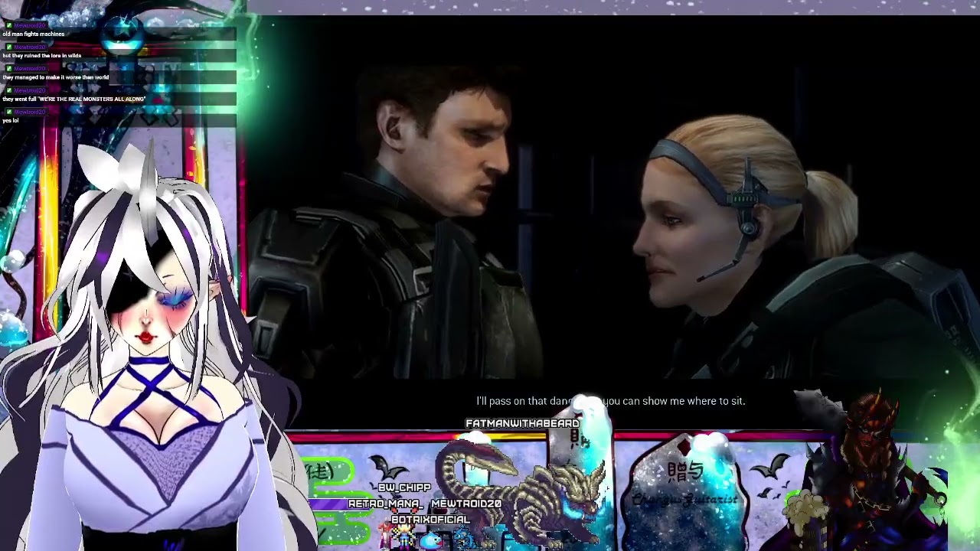Click the chat message 'old man fights machines'
The height and width of the screenshot is (551, 980).
tap(34, 34)
